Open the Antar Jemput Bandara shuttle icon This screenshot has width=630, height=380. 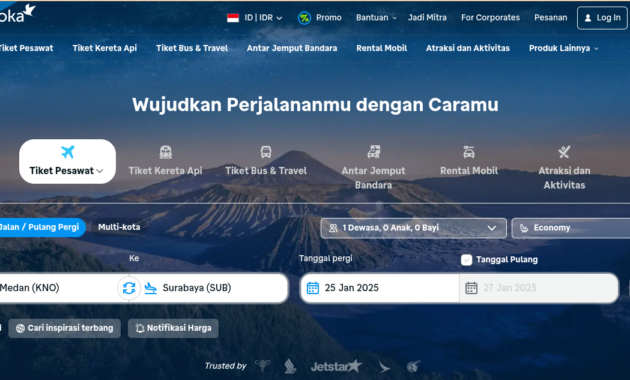click(374, 152)
